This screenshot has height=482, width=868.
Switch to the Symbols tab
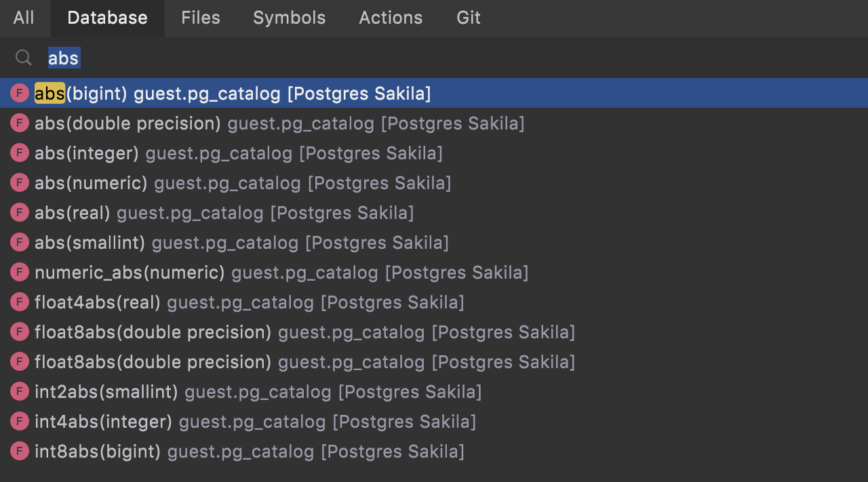[x=289, y=18]
